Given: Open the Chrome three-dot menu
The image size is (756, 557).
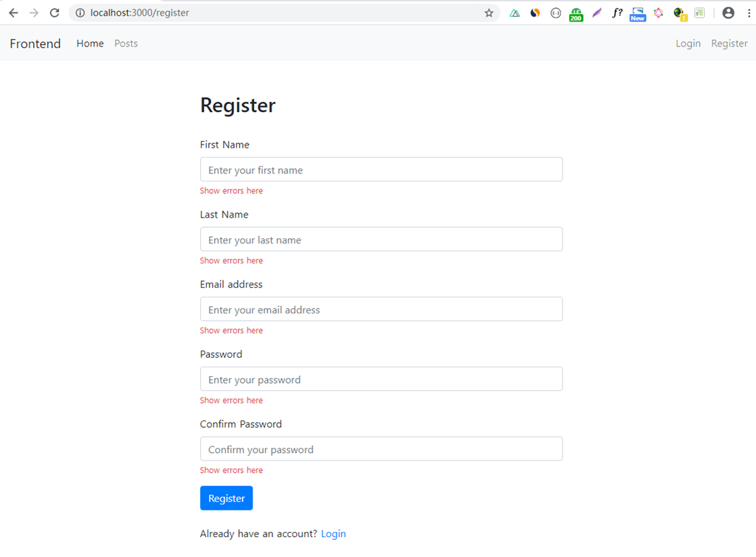Looking at the screenshot, I should coord(749,13).
